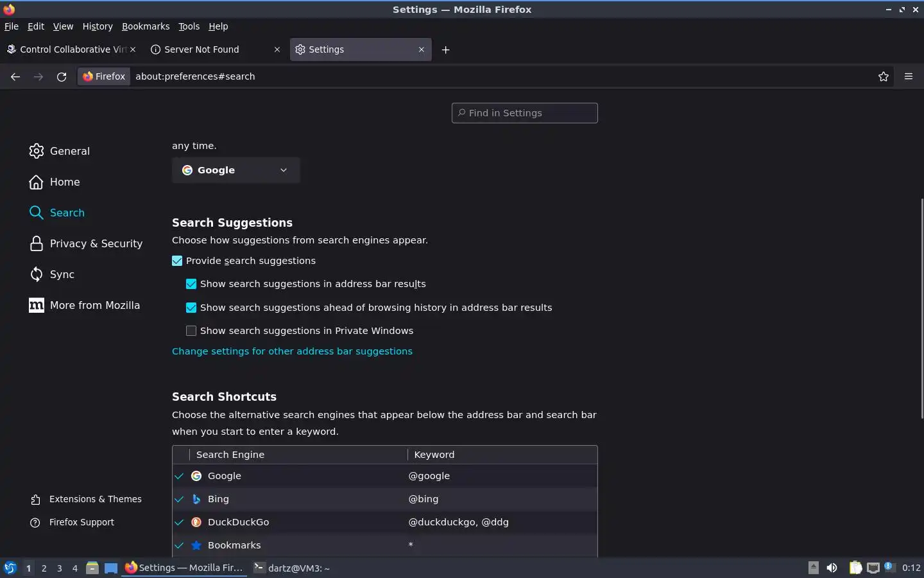
Task: Click the network monitor icon in the tray
Action: point(873,568)
